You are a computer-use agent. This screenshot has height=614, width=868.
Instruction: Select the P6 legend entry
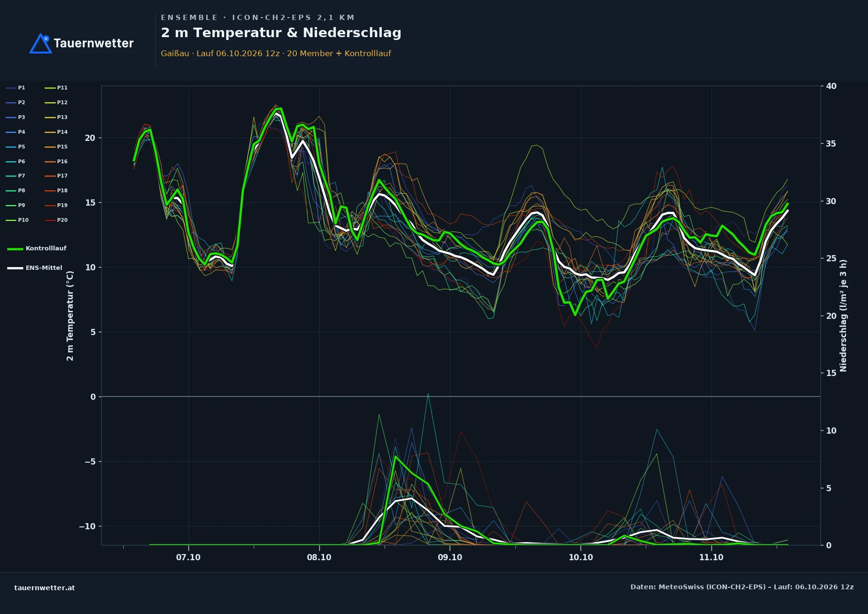(x=16, y=161)
